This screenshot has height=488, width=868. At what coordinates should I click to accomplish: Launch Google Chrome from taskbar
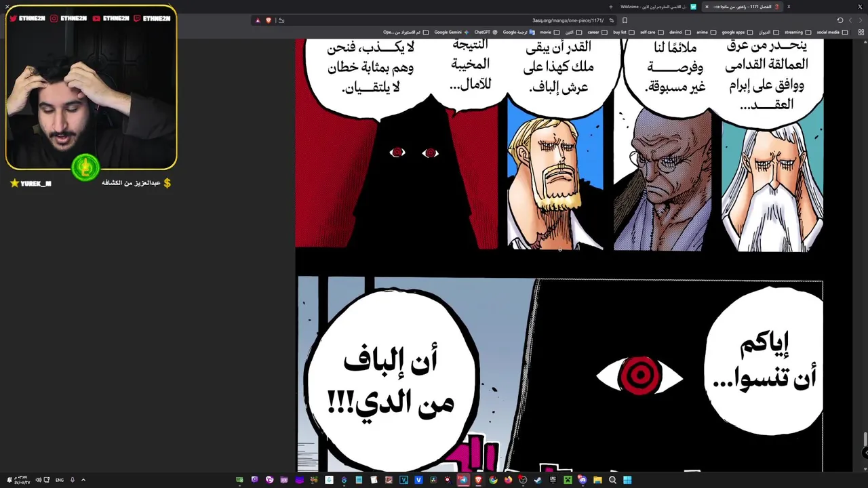(x=493, y=480)
